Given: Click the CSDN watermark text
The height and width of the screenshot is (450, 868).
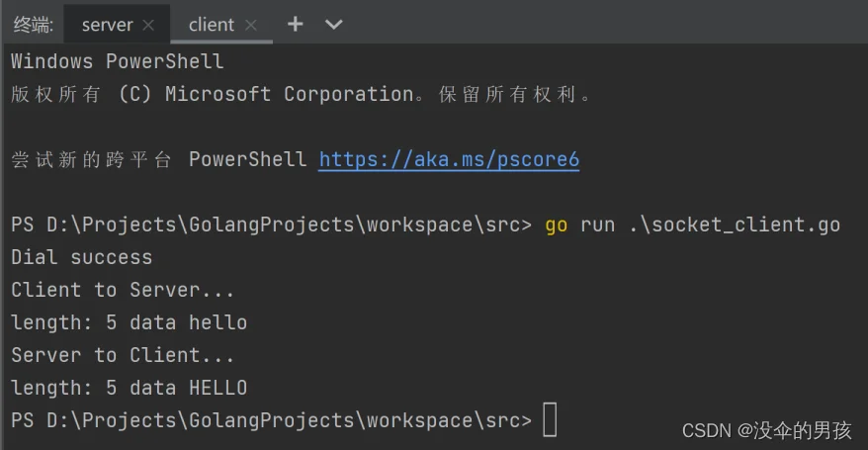Looking at the screenshot, I should click(x=767, y=430).
